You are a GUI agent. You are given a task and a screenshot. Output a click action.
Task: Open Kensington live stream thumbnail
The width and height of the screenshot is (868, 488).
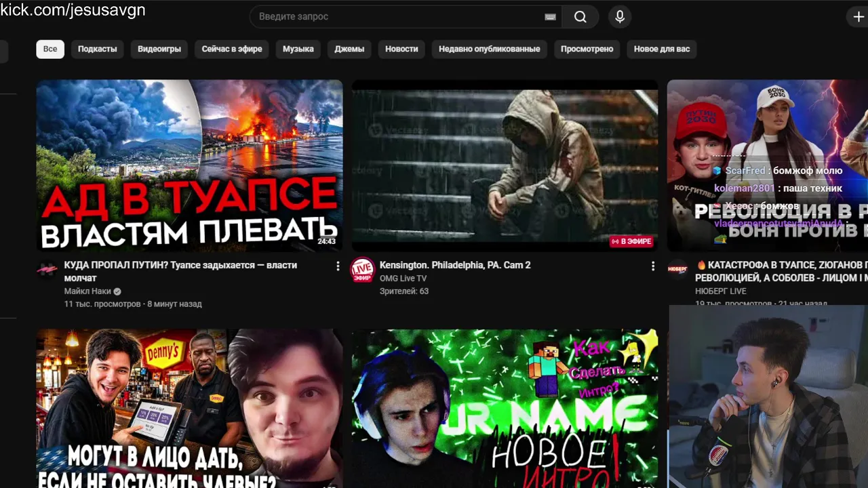tap(505, 165)
